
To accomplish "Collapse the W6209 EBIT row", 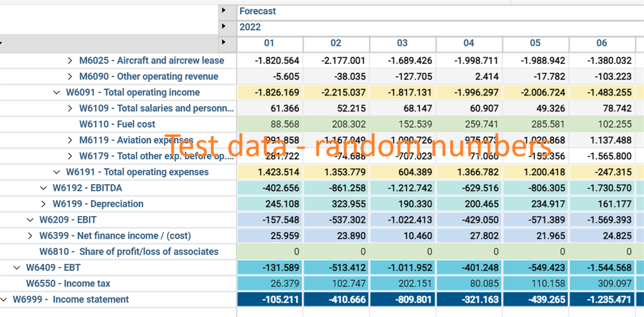I will pos(30,220).
